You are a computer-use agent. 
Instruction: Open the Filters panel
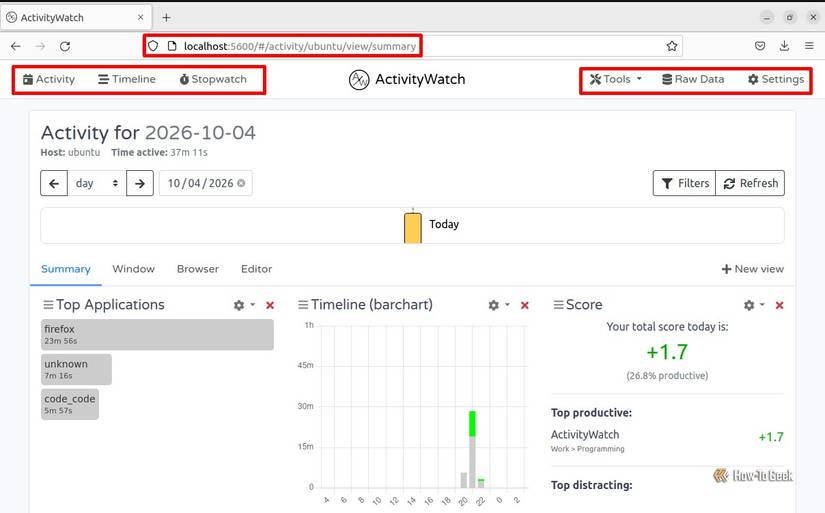tap(685, 183)
